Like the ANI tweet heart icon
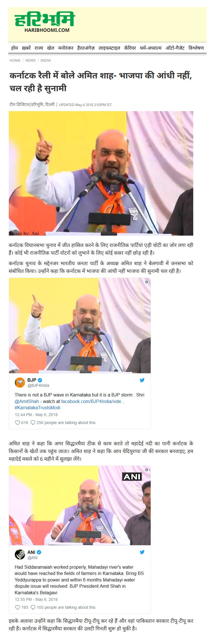212x644 pixels. pyautogui.click(x=18, y=607)
